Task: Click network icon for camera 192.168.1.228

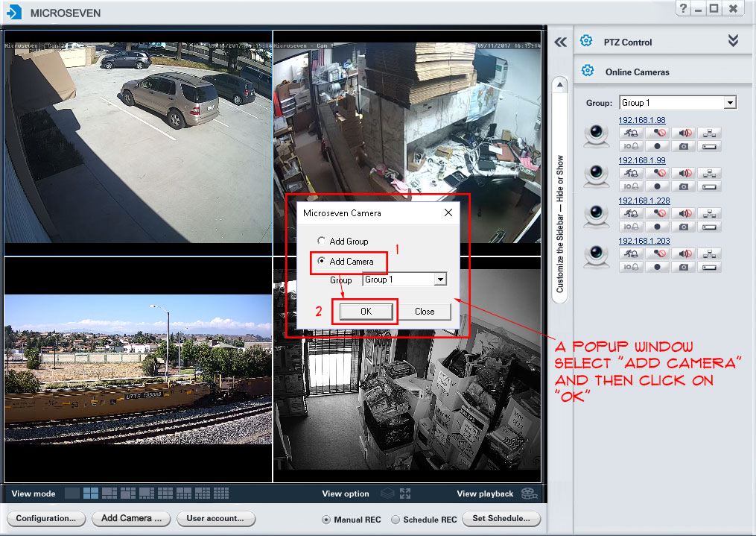Action: [x=709, y=213]
